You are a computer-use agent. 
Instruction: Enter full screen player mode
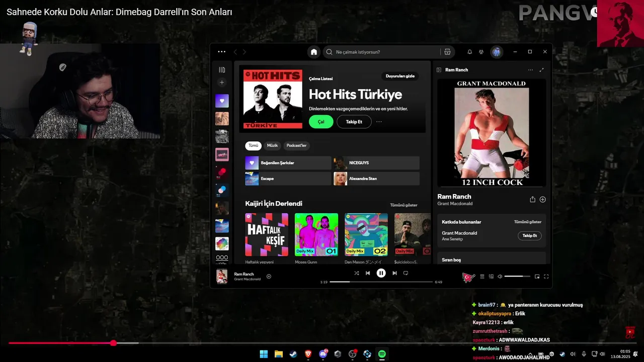coord(546,276)
